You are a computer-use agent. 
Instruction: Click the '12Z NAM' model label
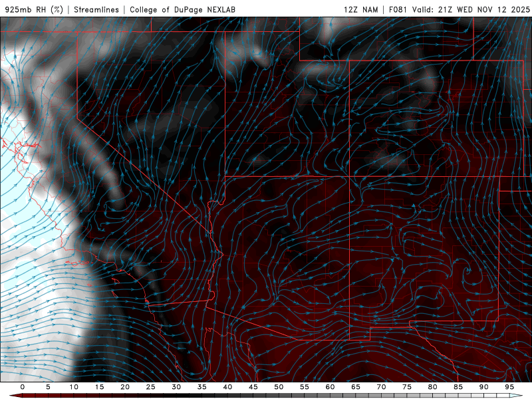coord(360,10)
